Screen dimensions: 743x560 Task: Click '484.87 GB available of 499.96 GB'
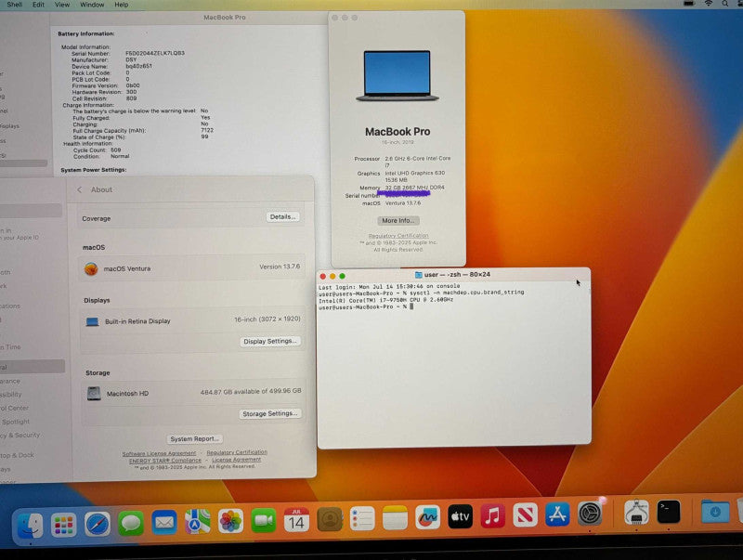[x=251, y=391]
